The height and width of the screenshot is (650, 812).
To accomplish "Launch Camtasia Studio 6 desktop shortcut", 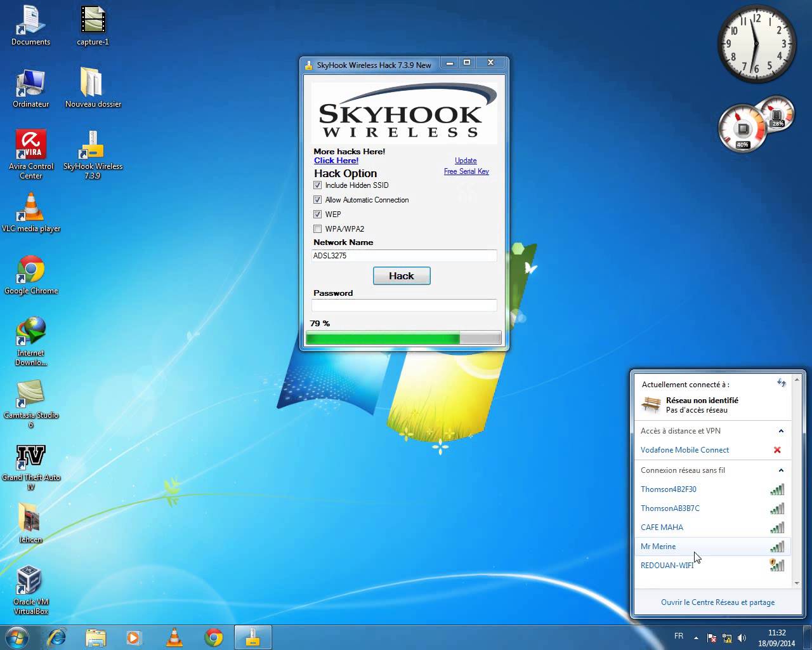I will 30,403.
